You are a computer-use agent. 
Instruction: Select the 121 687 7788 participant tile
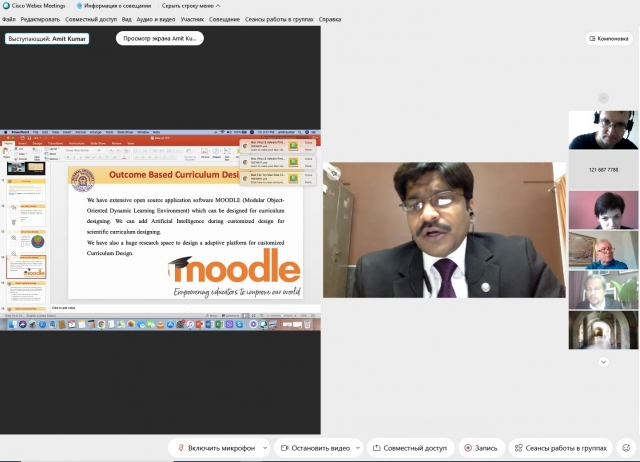click(x=603, y=170)
